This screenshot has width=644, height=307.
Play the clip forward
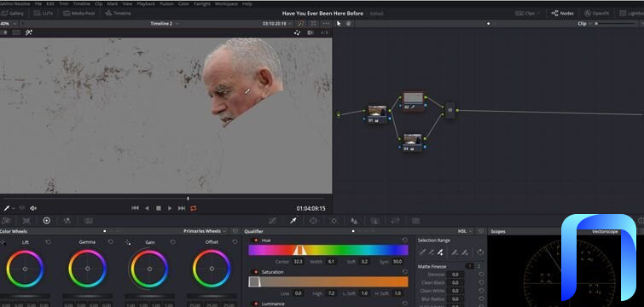coord(170,208)
